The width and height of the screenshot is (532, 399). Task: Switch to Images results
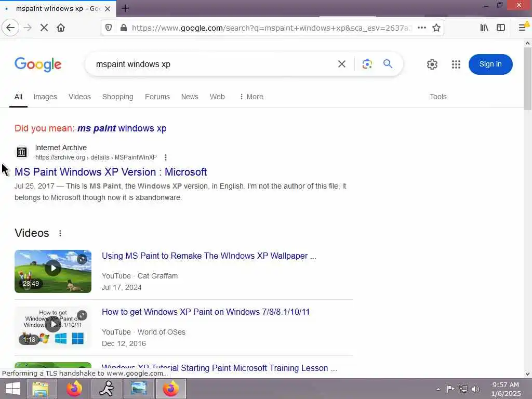45,97
